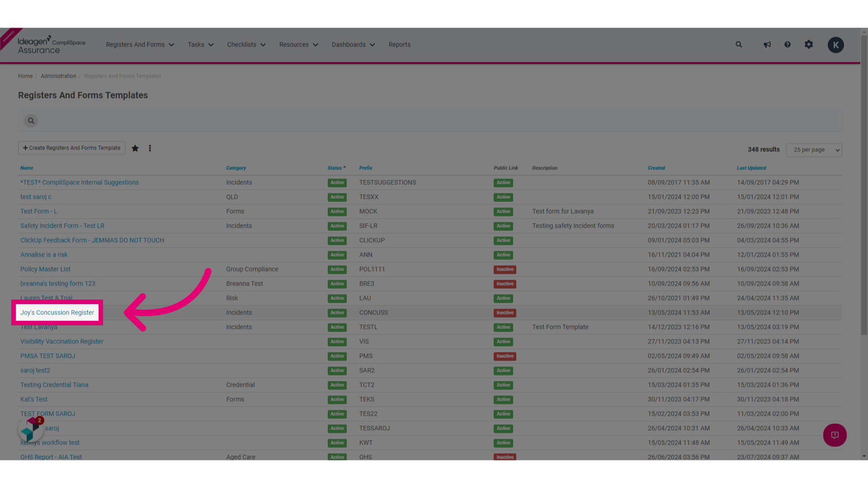Click the favorites star icon
This screenshot has width=868, height=488.
click(135, 148)
